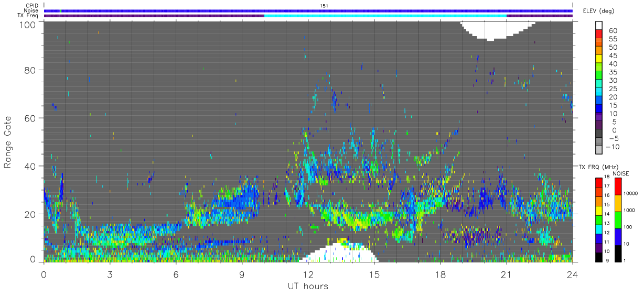Click the 1000 label on NOISE legend
Viewport: 644px width, 297px height.
pos(630,210)
